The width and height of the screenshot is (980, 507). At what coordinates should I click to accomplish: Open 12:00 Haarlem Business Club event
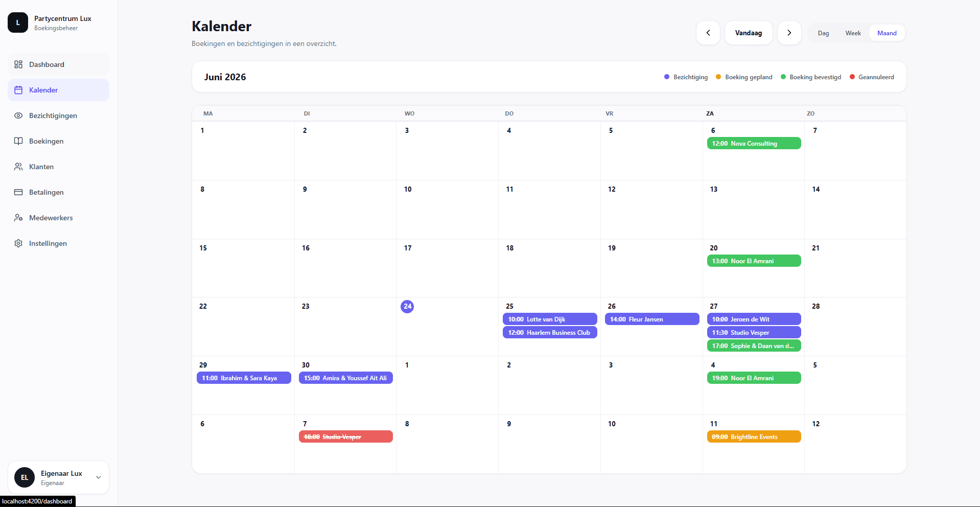[x=550, y=332]
